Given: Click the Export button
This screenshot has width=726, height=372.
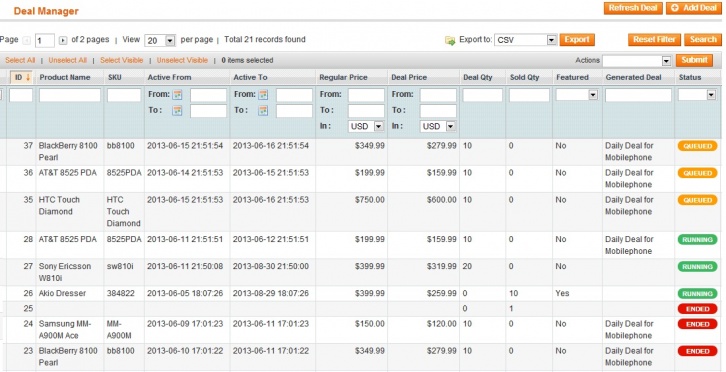Looking at the screenshot, I should click(x=577, y=40).
